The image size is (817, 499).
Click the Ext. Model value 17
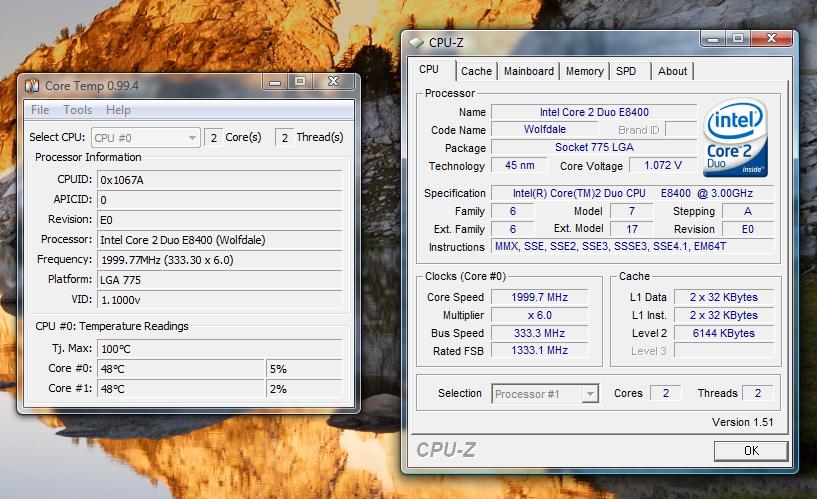tap(632, 229)
